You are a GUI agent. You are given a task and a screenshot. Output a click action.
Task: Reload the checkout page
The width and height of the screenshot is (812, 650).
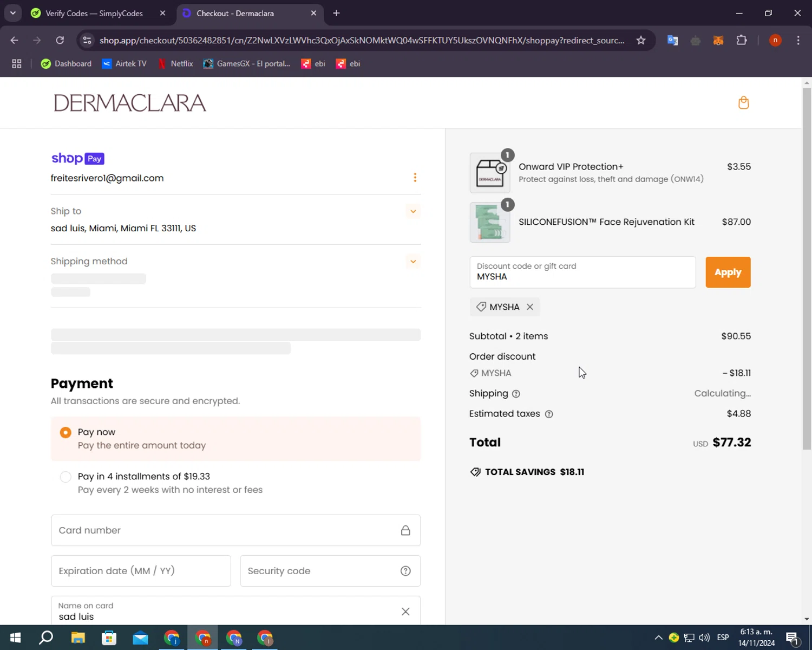60,40
